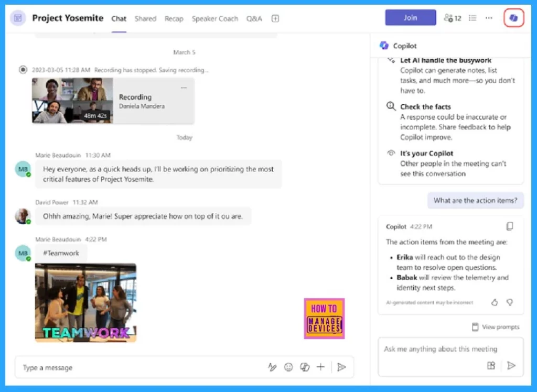Open the Shared tab
This screenshot has height=392, width=537.
[x=145, y=19]
